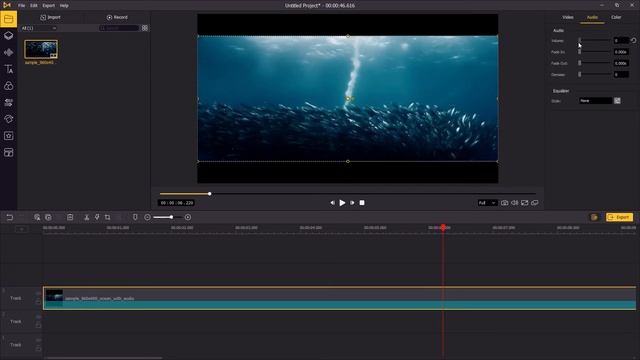Click the media search input field
The image size is (640, 360).
click(119, 28)
